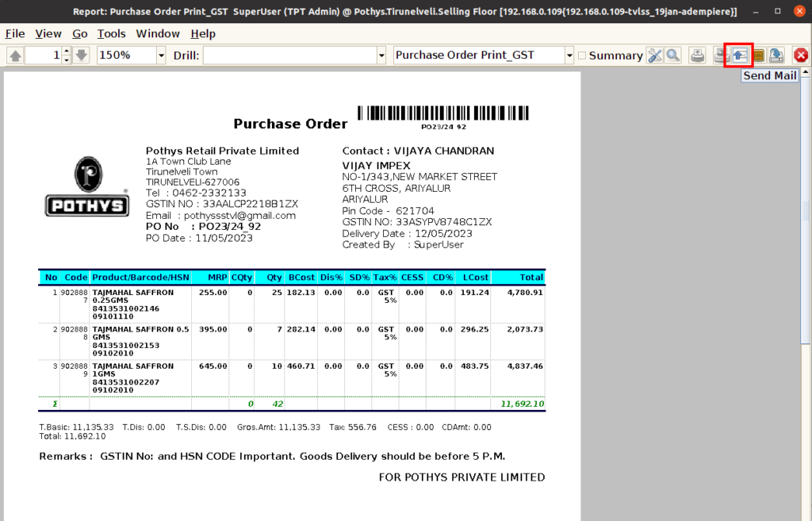This screenshot has height=521, width=812.
Task: Click the LCost value 483.75
Action: coord(475,366)
